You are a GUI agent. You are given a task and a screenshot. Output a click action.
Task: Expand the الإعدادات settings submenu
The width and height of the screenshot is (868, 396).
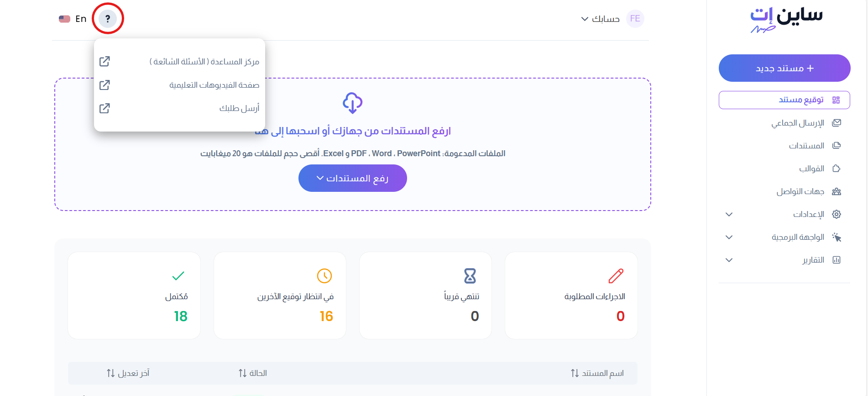(729, 214)
